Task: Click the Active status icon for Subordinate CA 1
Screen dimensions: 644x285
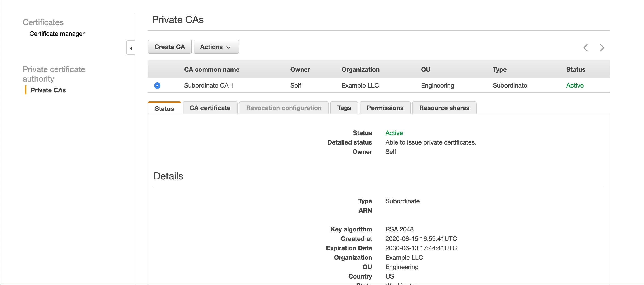Action: click(x=575, y=86)
